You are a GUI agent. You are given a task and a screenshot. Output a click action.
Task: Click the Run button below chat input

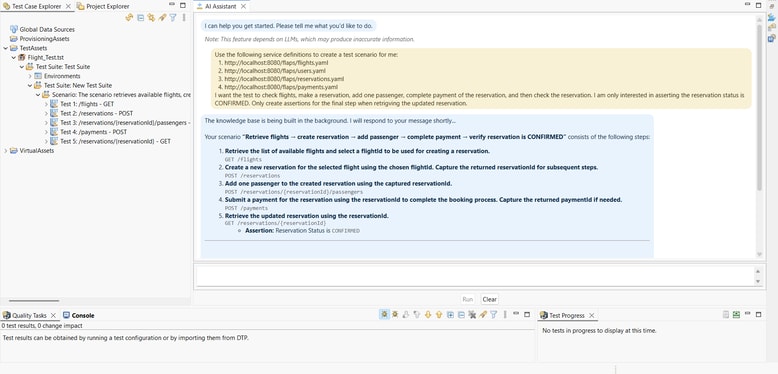point(467,299)
